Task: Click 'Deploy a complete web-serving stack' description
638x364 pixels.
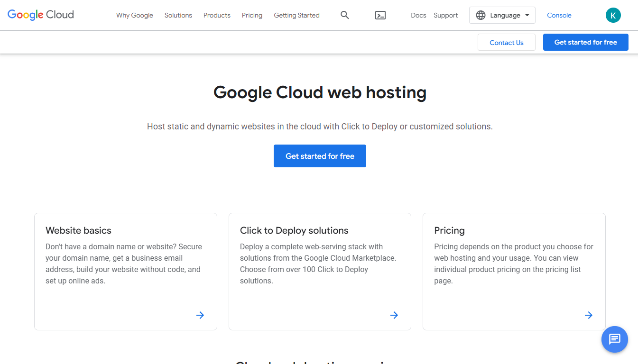Action: pyautogui.click(x=318, y=264)
